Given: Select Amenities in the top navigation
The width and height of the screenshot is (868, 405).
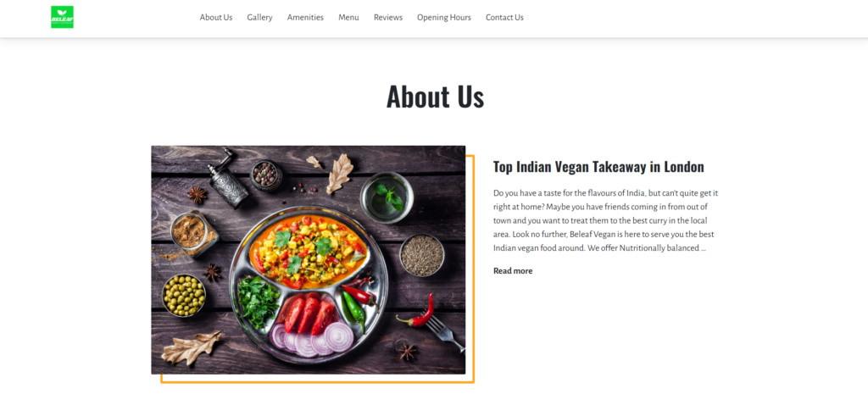Looking at the screenshot, I should click(305, 17).
